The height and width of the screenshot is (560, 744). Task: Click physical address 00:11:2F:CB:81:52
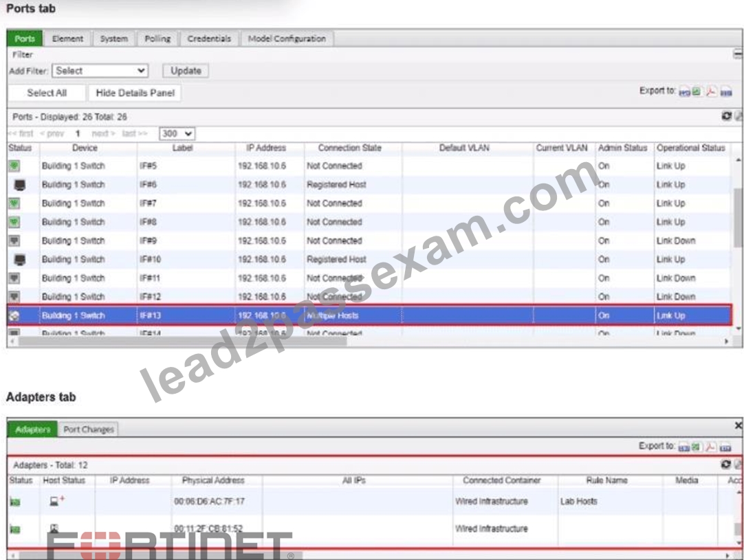pyautogui.click(x=208, y=528)
